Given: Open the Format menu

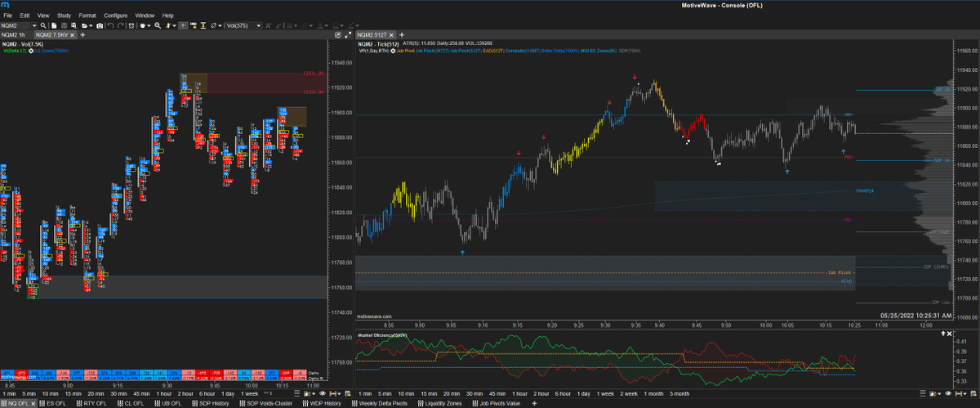Looking at the screenshot, I should coord(87,15).
